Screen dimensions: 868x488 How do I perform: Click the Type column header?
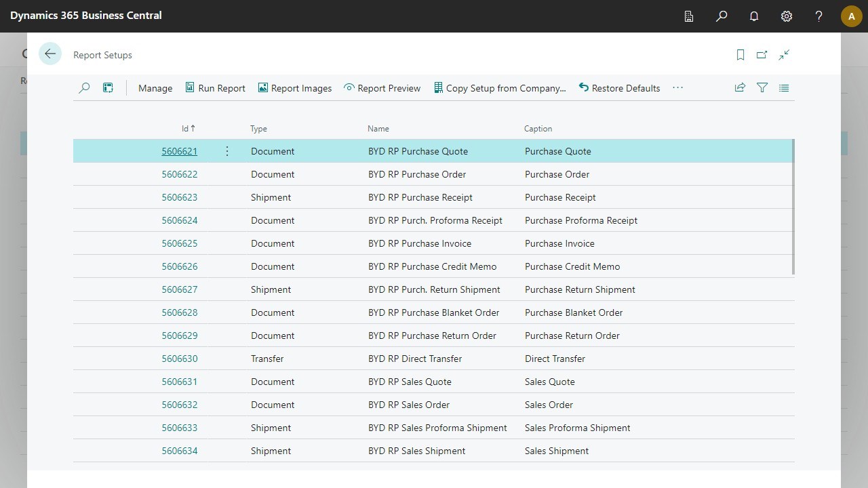coord(258,129)
